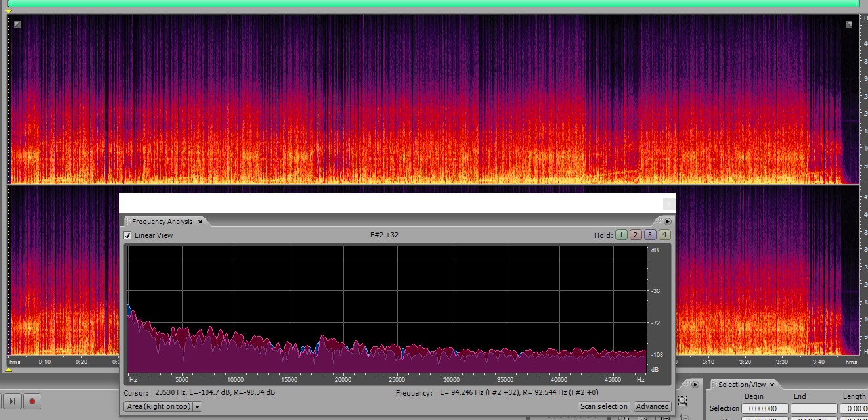Image resolution: width=868 pixels, height=420 pixels.
Task: Close the Frequency Analysis tab
Action: tap(201, 222)
